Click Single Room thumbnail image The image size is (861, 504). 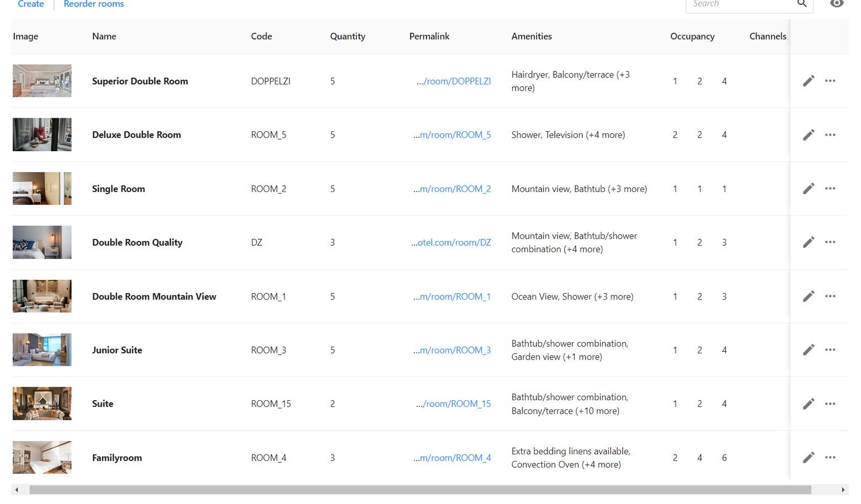[x=42, y=188]
